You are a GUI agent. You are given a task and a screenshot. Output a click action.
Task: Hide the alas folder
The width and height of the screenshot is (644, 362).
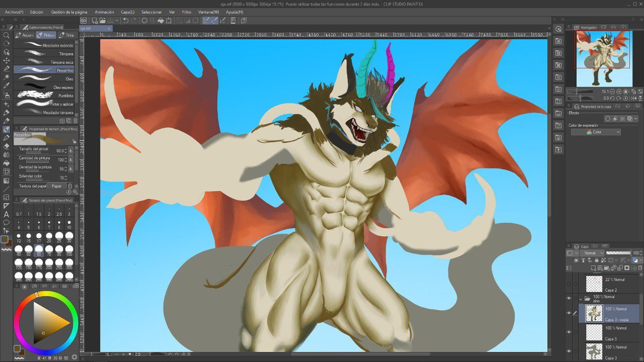click(569, 298)
